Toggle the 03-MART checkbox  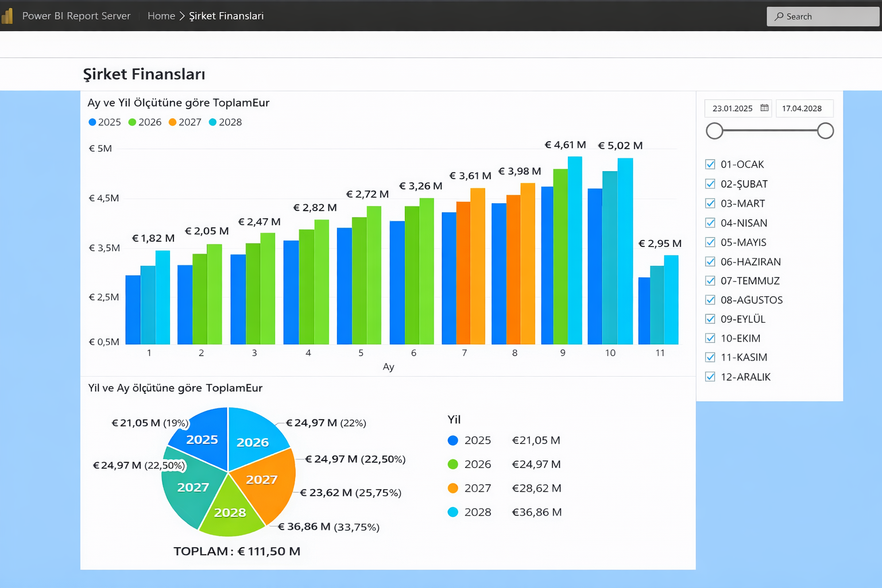[x=710, y=203]
